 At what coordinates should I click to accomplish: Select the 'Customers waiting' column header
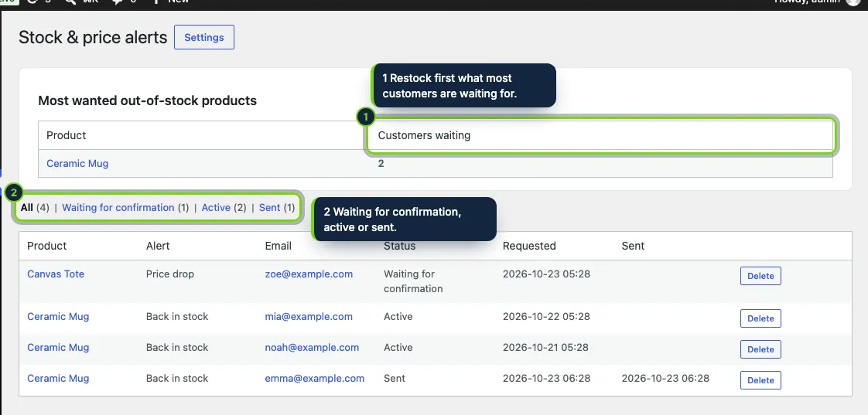tap(424, 135)
